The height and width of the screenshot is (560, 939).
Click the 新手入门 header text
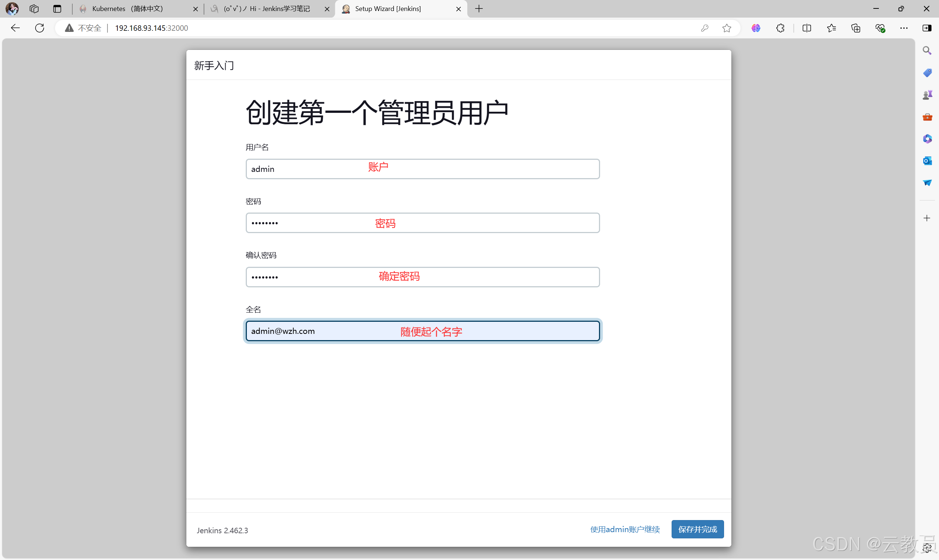click(x=214, y=66)
